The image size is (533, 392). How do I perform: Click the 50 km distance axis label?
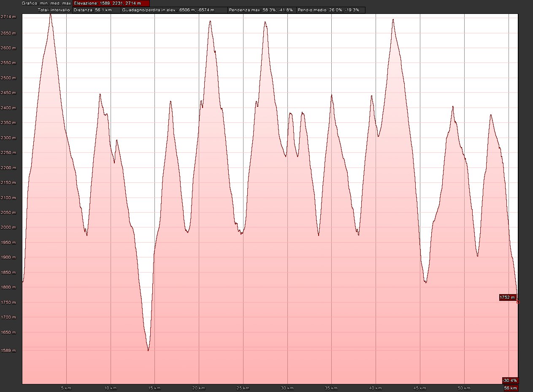[464, 388]
